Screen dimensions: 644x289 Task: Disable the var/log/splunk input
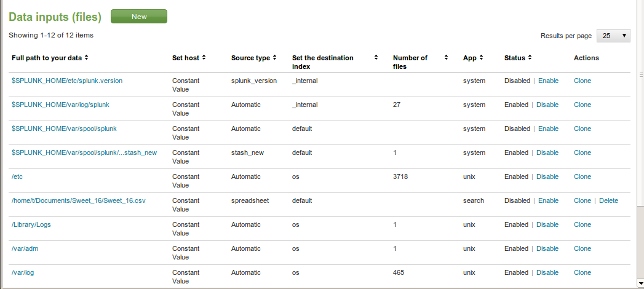[547, 105]
